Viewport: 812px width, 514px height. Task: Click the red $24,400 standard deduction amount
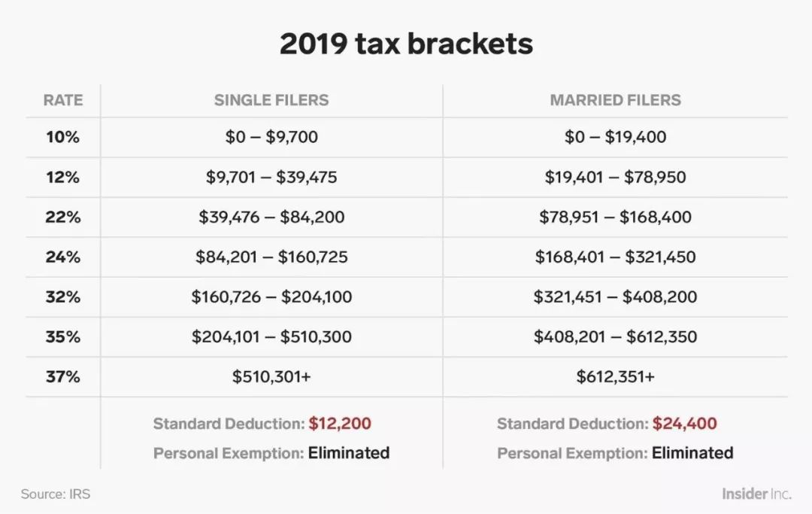coord(684,424)
